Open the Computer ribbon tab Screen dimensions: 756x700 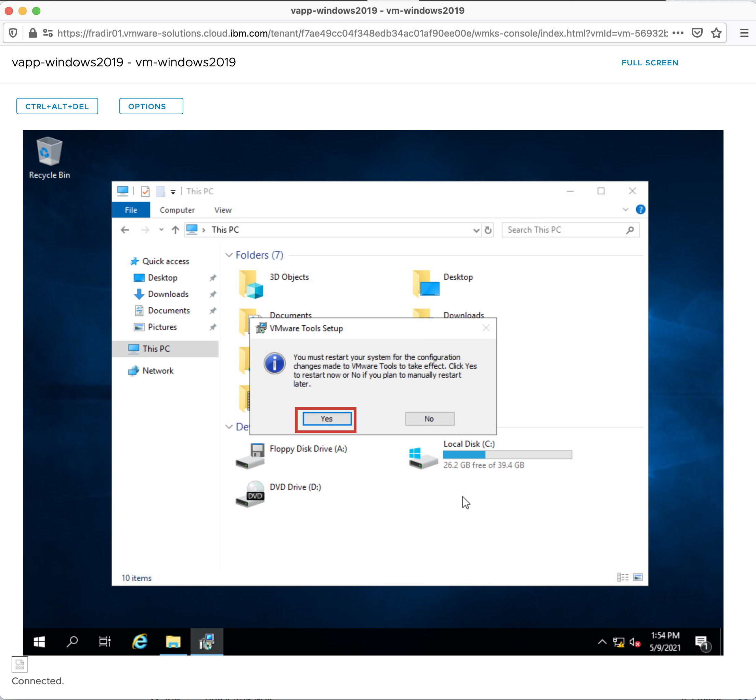point(177,210)
